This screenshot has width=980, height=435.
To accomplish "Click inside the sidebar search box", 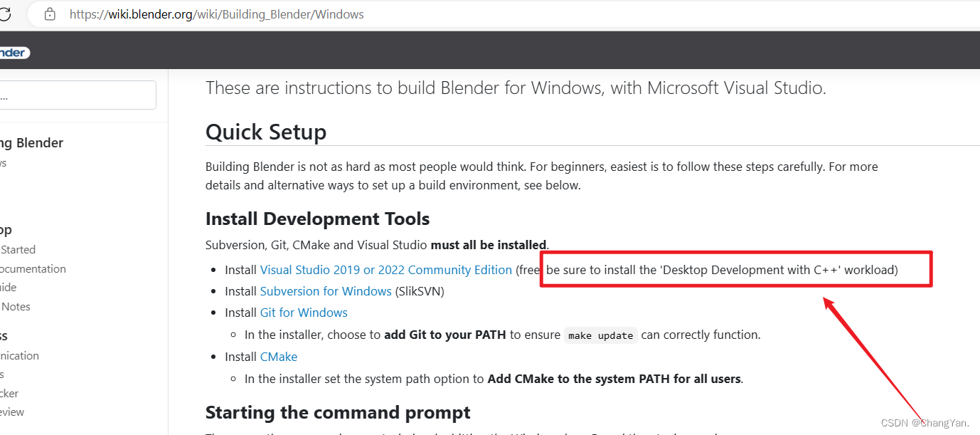I will tap(78, 95).
